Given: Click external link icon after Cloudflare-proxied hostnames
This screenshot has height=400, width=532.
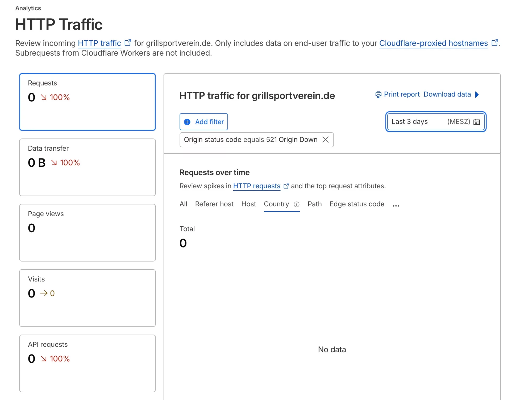Looking at the screenshot, I should tap(494, 43).
